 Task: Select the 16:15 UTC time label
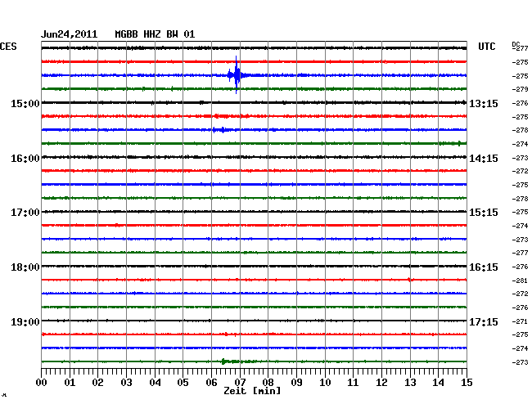coord(484,267)
